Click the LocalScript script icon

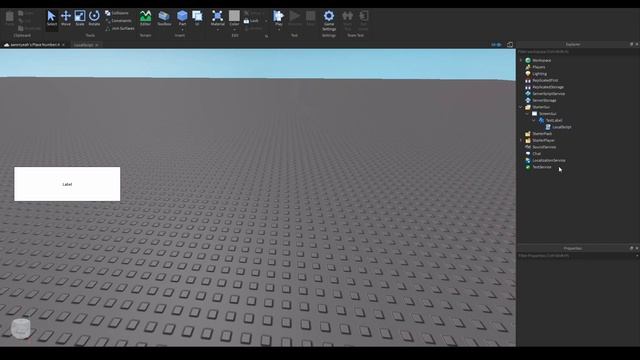pyautogui.click(x=548, y=127)
